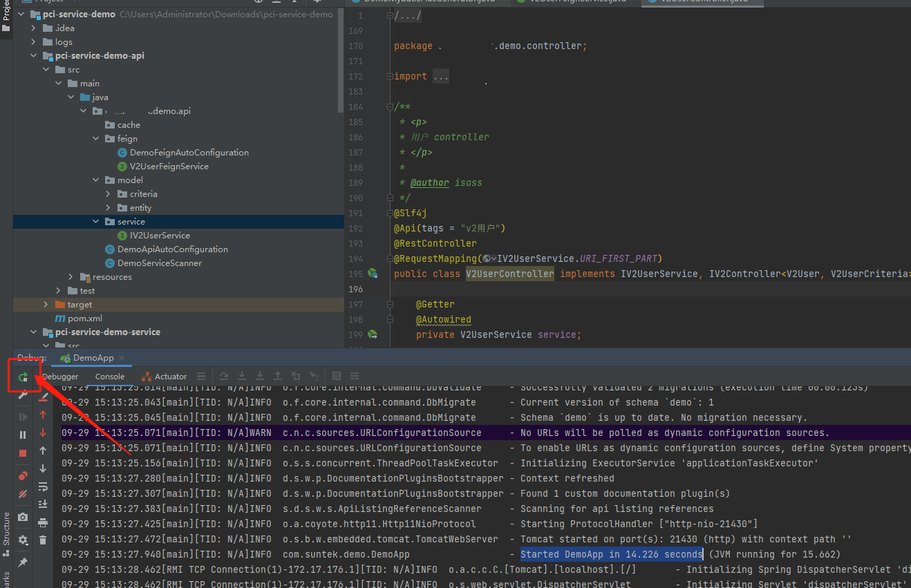Stop DemoApp with the red square icon
This screenshot has height=588, width=911.
point(23,453)
